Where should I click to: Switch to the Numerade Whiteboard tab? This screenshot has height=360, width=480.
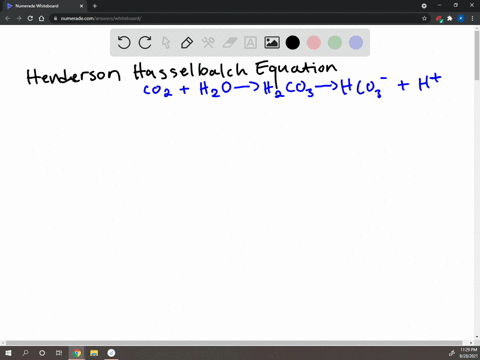coord(43,6)
